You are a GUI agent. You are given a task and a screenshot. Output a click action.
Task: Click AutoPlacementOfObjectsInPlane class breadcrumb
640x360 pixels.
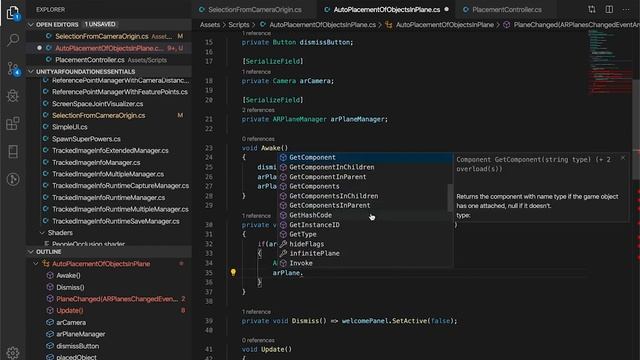(x=440, y=25)
